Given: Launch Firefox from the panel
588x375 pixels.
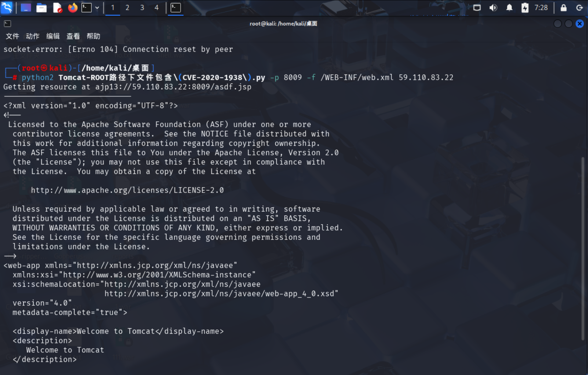Looking at the screenshot, I should coord(72,8).
